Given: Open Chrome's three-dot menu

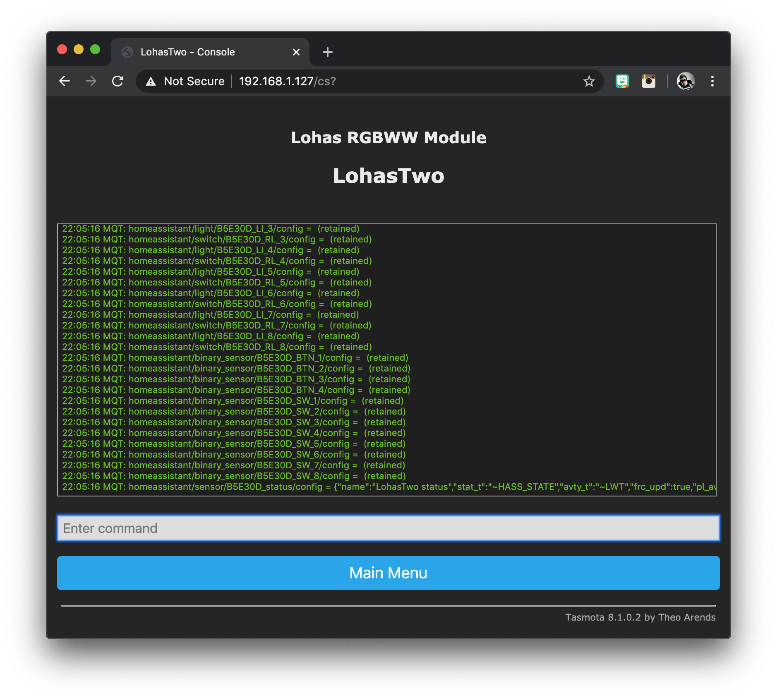Looking at the screenshot, I should tap(712, 81).
